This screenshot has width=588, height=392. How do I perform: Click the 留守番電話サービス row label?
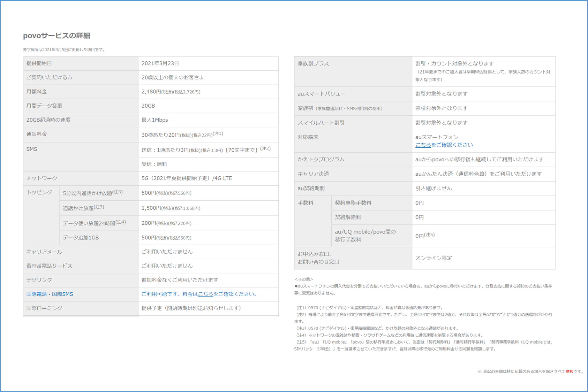(x=50, y=266)
